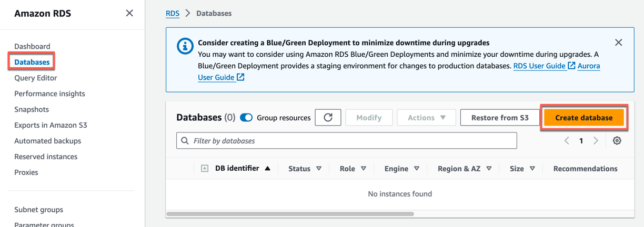Open the Actions dropdown
644x227 pixels.
click(426, 118)
